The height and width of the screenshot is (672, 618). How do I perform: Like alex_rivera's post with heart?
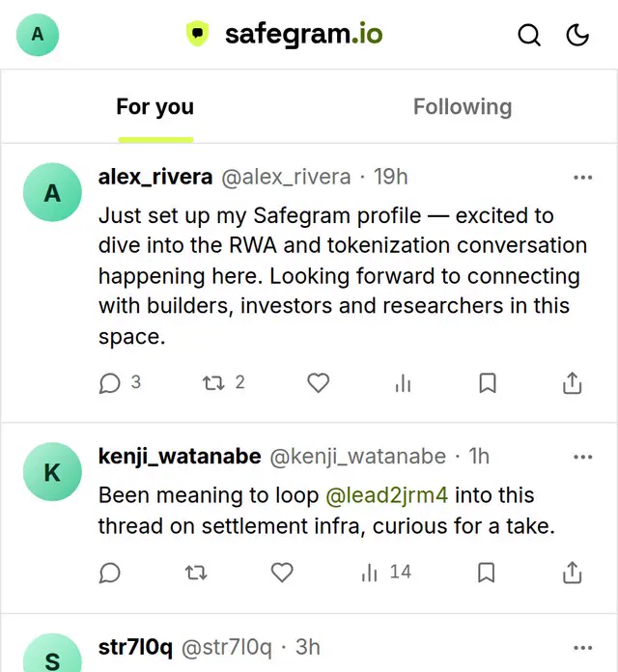pyautogui.click(x=319, y=382)
